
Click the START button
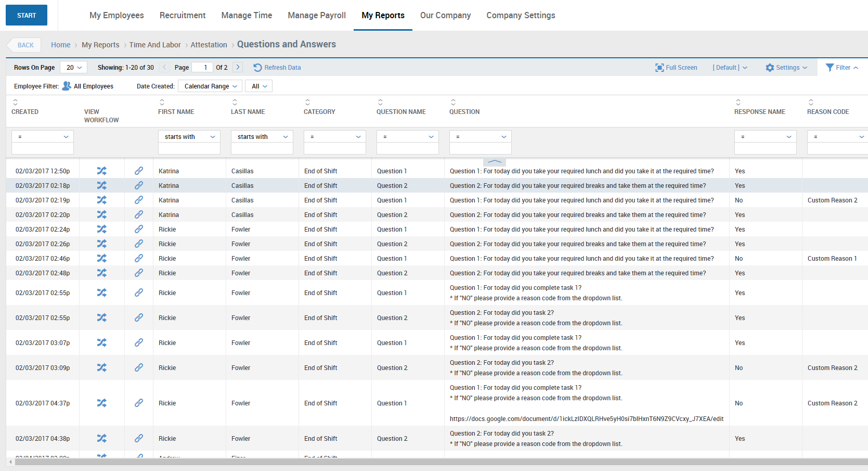(x=26, y=15)
